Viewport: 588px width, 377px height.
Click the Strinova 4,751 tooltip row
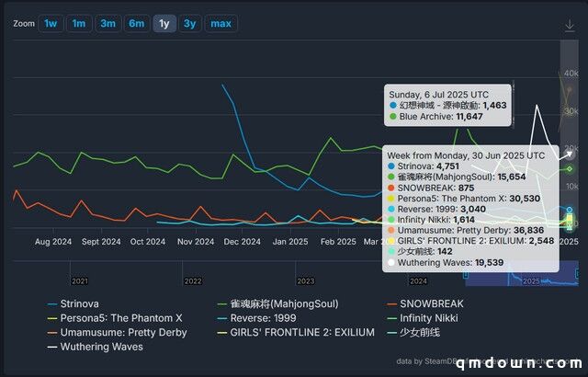[424, 166]
